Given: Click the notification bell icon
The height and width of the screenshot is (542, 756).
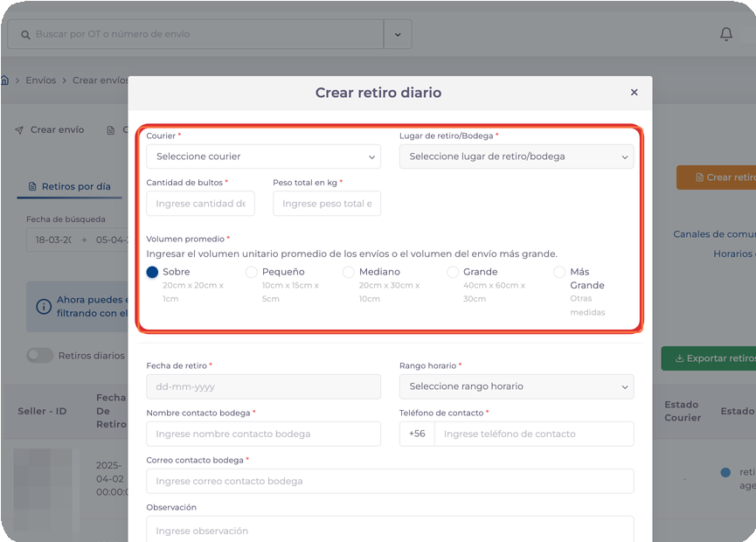Looking at the screenshot, I should [x=725, y=34].
